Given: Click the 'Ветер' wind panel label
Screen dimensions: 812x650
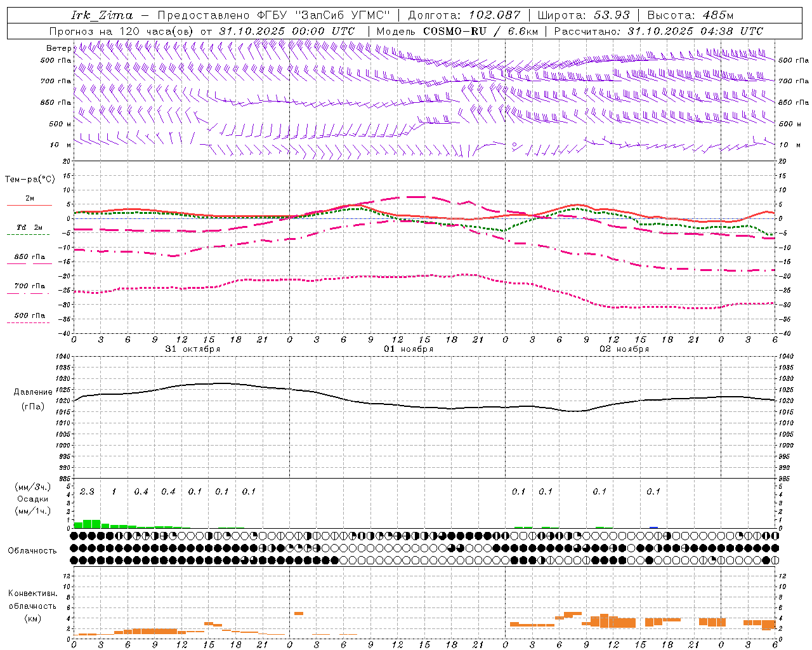Looking at the screenshot, I should click(58, 48).
